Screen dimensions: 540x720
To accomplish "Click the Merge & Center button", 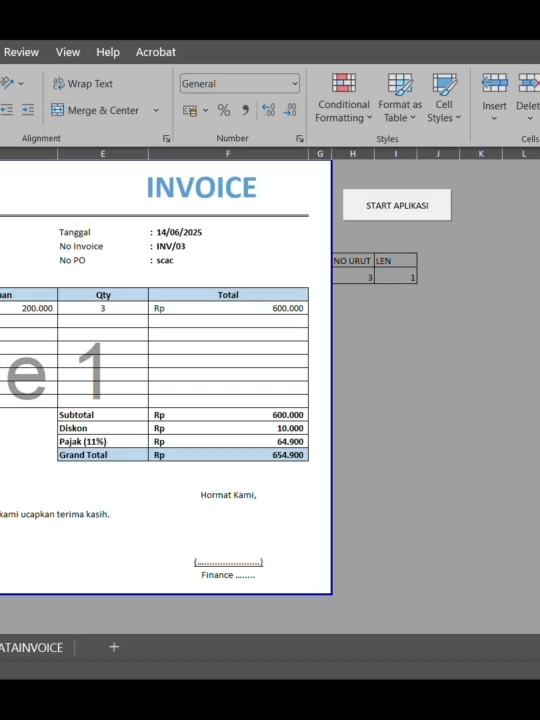I will click(95, 110).
